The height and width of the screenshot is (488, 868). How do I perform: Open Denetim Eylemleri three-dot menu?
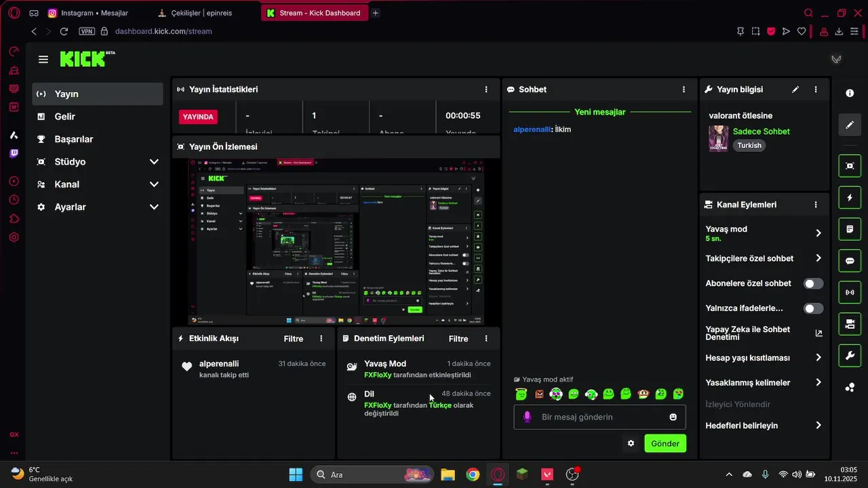[486, 338]
